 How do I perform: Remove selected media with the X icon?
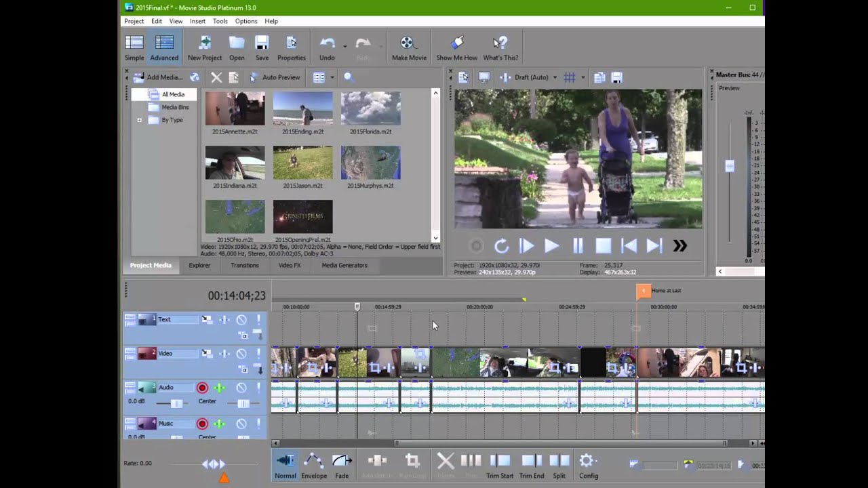216,77
